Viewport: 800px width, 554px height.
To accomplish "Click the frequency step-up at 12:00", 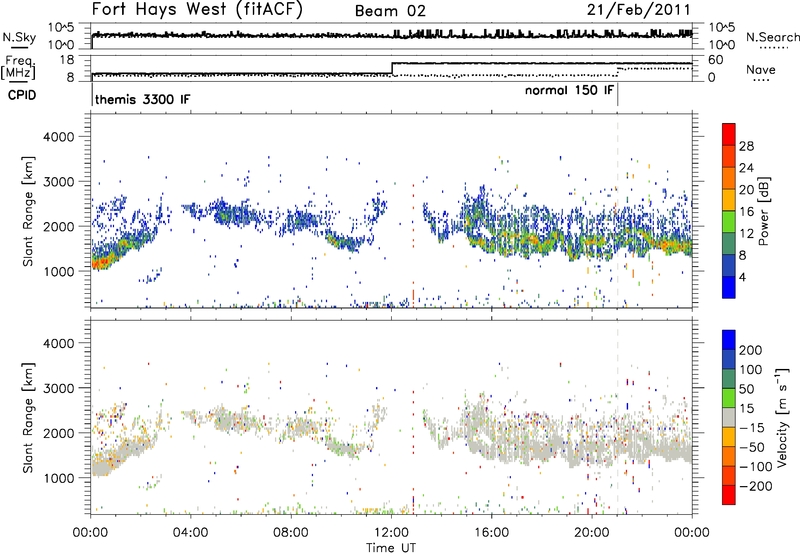I will (392, 69).
